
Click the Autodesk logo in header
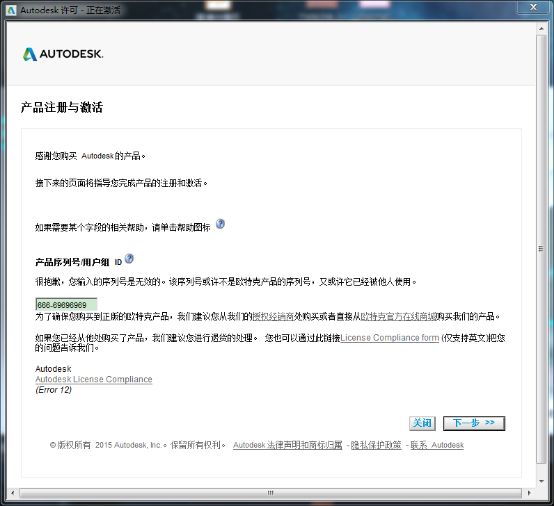tap(63, 54)
